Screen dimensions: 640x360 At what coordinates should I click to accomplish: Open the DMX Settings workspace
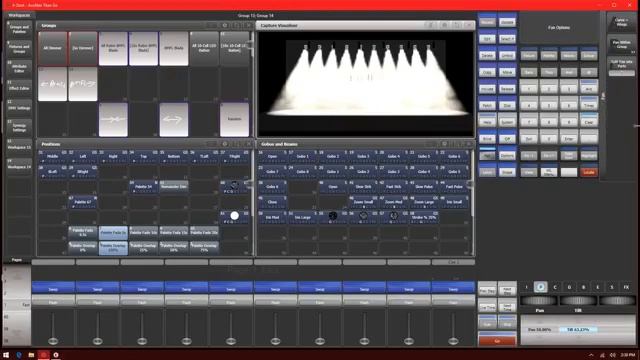click(19, 108)
